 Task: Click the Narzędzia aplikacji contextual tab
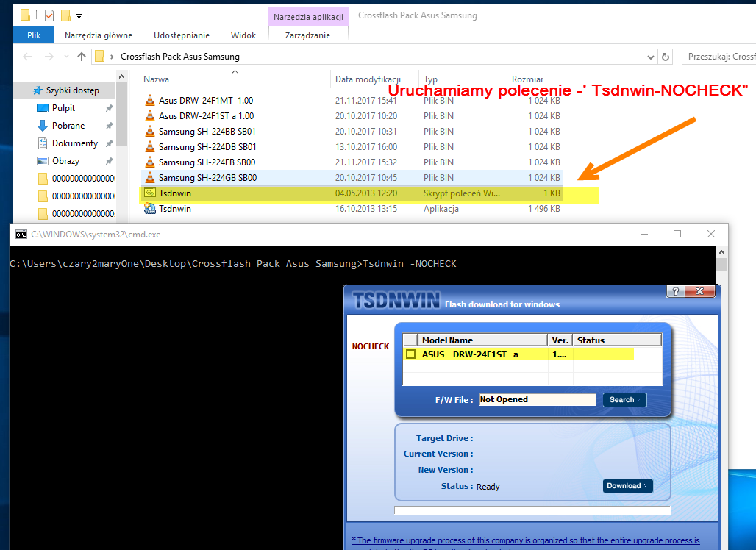click(x=308, y=17)
